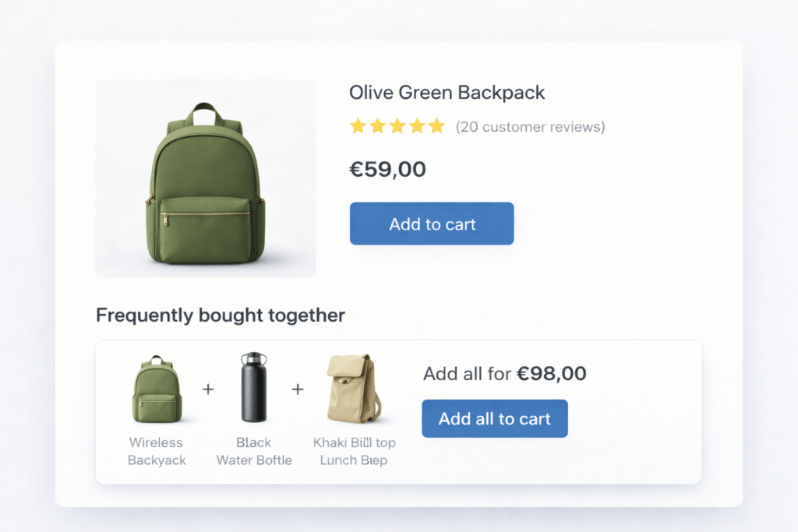Image resolution: width=798 pixels, height=532 pixels.
Task: Click the Black Water Boftle label
Action: click(x=253, y=451)
